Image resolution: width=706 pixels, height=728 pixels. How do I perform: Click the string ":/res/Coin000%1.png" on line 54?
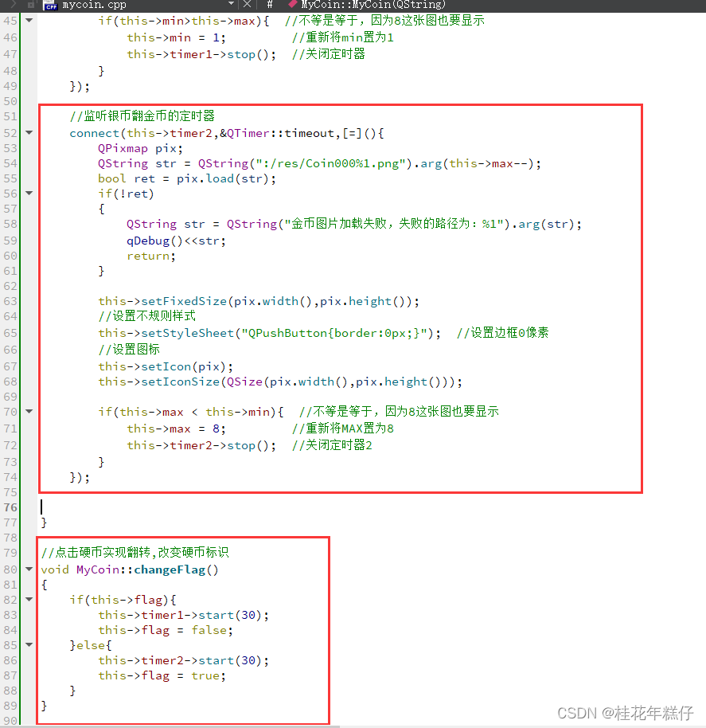pos(331,164)
